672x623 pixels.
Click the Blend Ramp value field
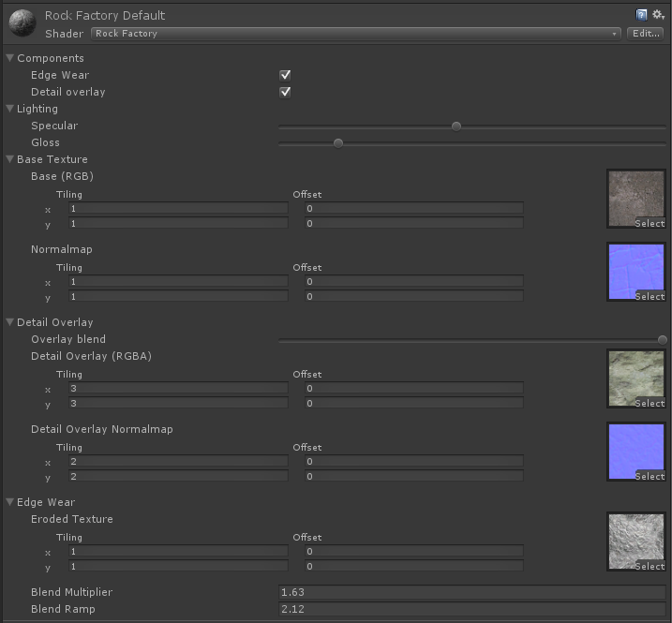coord(471,609)
